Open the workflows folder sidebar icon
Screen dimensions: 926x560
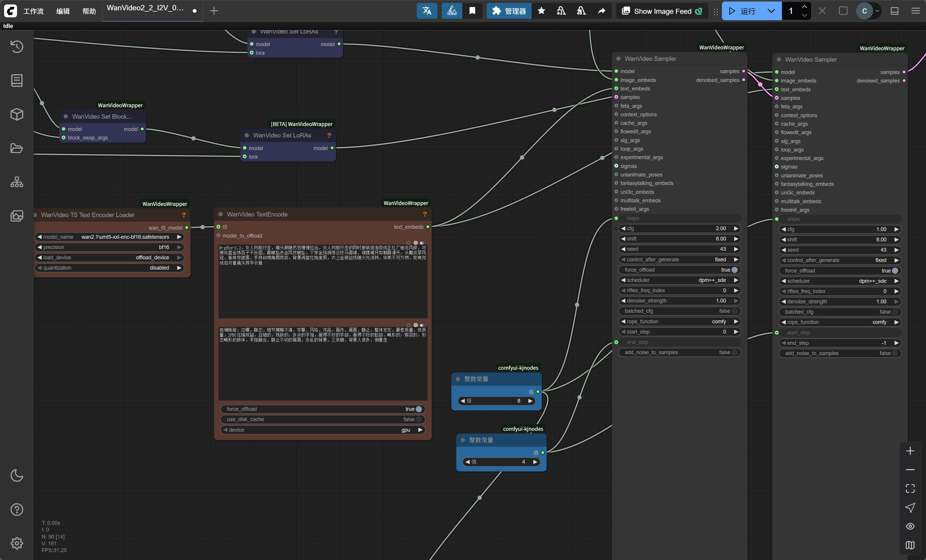tap(16, 148)
